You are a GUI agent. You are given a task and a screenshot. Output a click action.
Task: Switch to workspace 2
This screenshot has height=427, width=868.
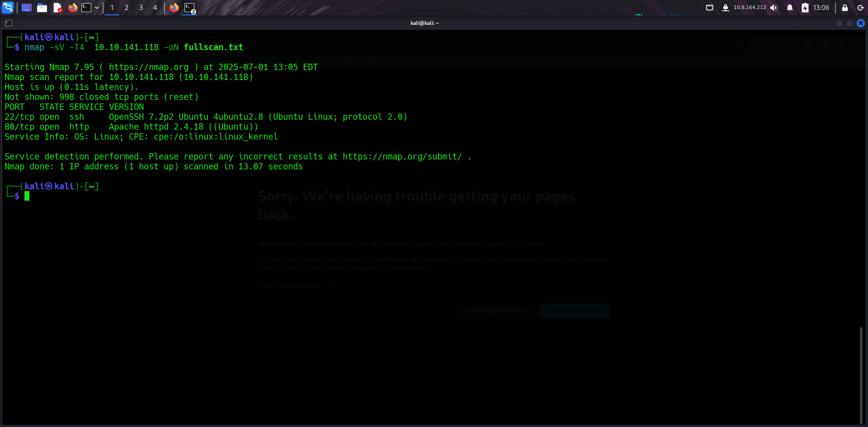coord(127,8)
